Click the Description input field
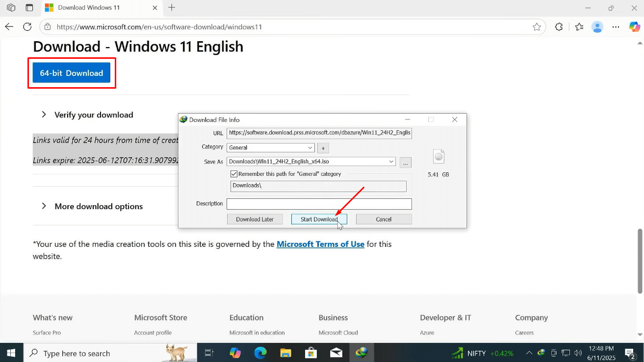The height and width of the screenshot is (362, 644). tap(319, 204)
